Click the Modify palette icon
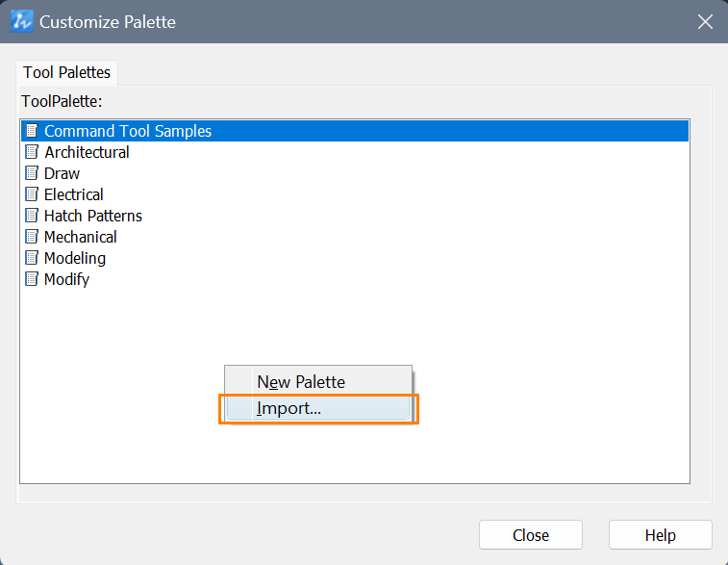This screenshot has width=728, height=565. tap(32, 279)
